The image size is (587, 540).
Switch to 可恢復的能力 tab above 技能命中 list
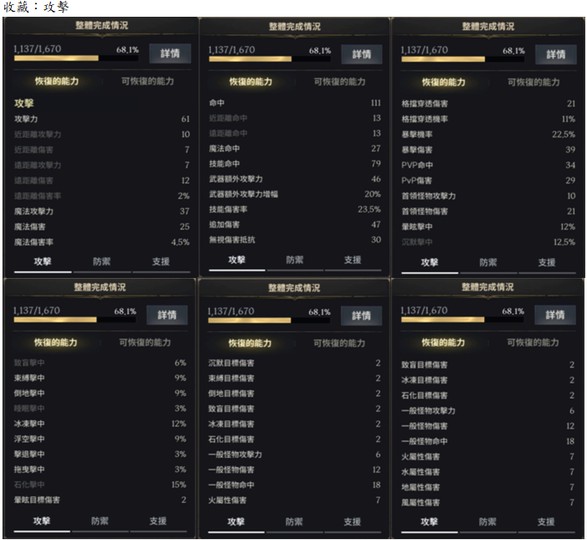pos(340,82)
